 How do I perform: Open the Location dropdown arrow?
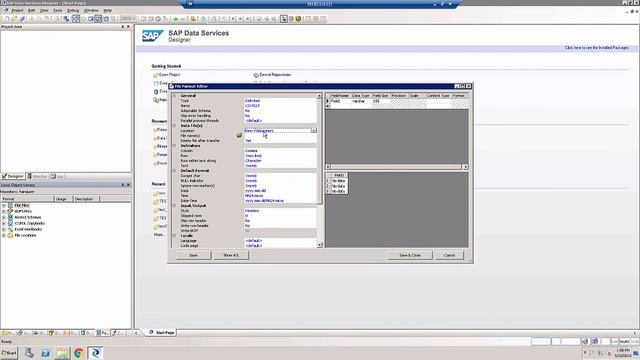(x=313, y=131)
